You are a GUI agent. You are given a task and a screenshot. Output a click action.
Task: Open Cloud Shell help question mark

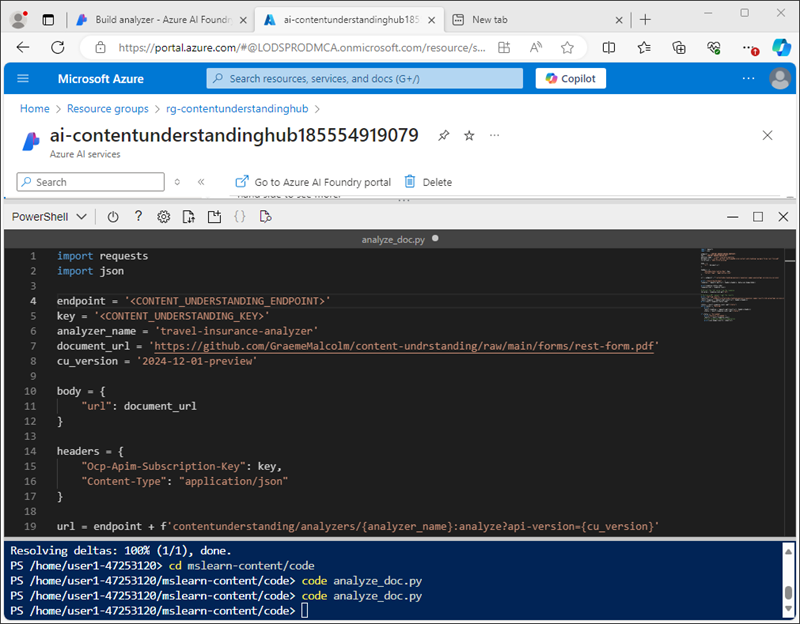[x=138, y=216]
